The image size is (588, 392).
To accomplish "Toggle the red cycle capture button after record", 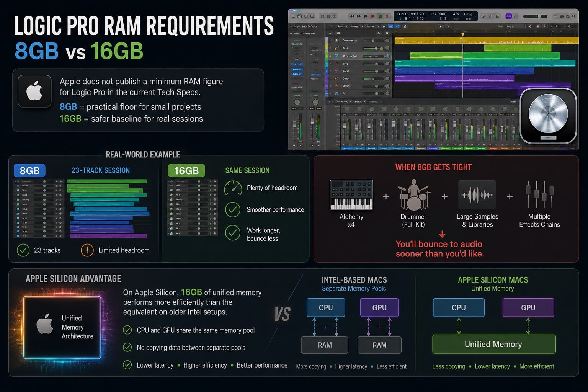I will (x=387, y=16).
